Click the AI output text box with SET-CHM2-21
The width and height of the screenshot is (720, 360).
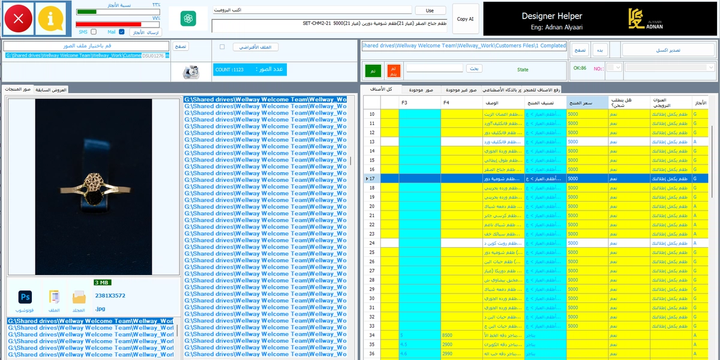point(329,26)
